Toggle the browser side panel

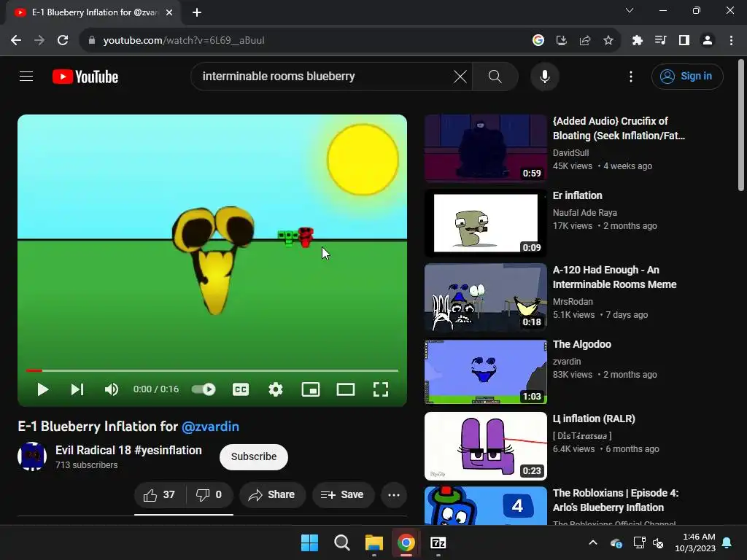point(684,41)
